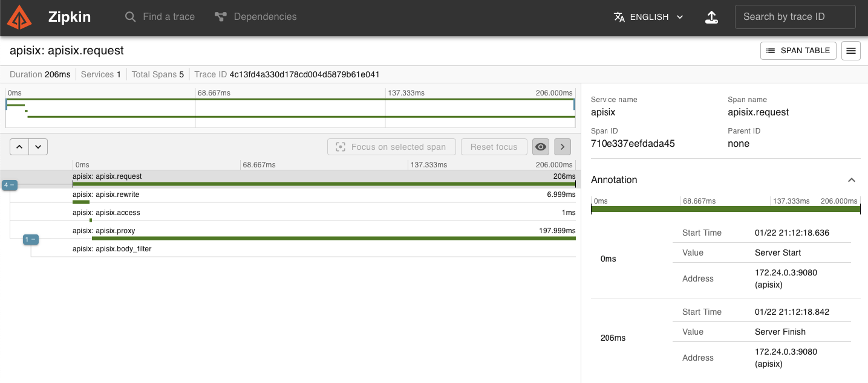The width and height of the screenshot is (868, 383).
Task: Open the hamburger menu beside SPAN TABLE
Action: pyautogui.click(x=851, y=51)
